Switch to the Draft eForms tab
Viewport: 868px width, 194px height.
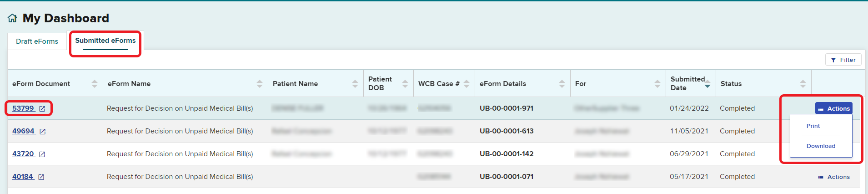37,41
